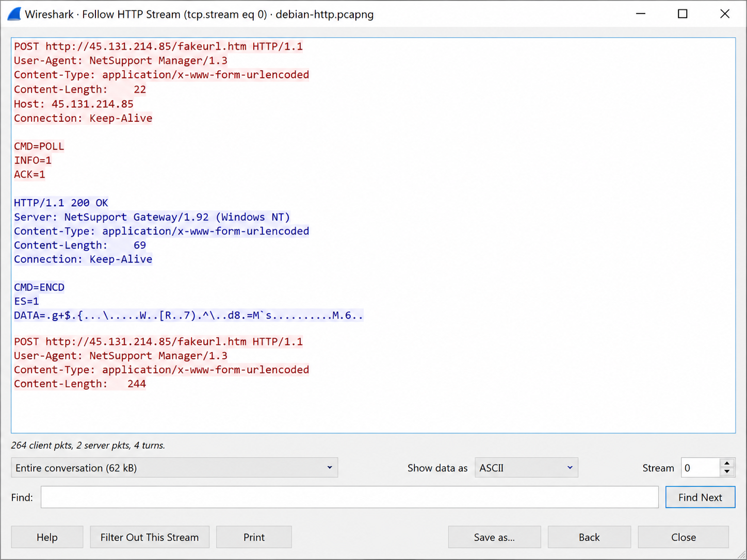Click into the Stream number field
Viewport: 747px width, 560px height.
tap(701, 468)
